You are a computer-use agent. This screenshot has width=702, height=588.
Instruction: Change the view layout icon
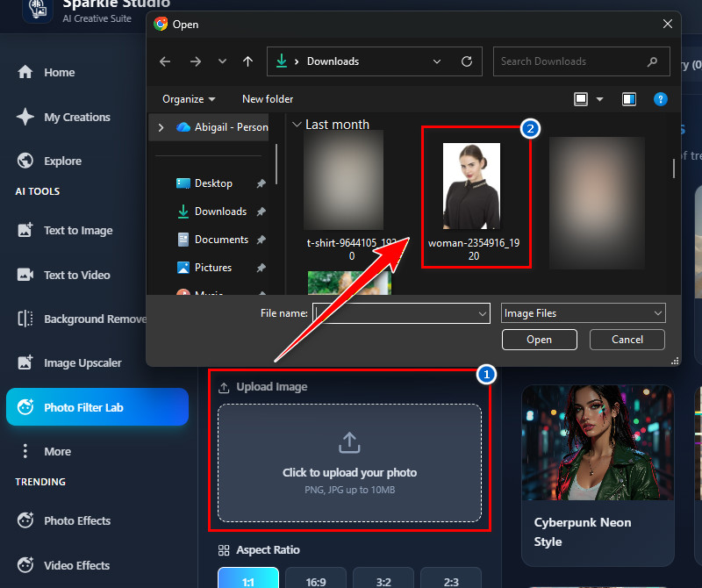(581, 99)
